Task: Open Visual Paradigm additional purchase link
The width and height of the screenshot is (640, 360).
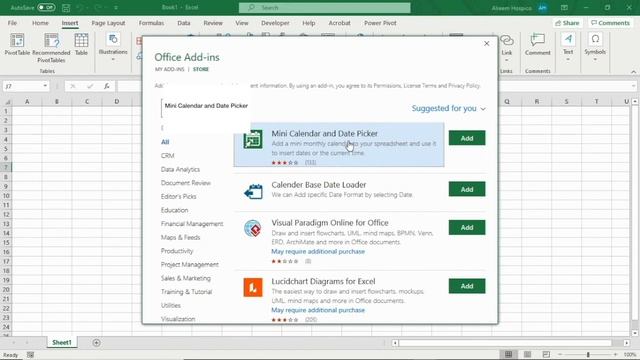Action: click(318, 251)
